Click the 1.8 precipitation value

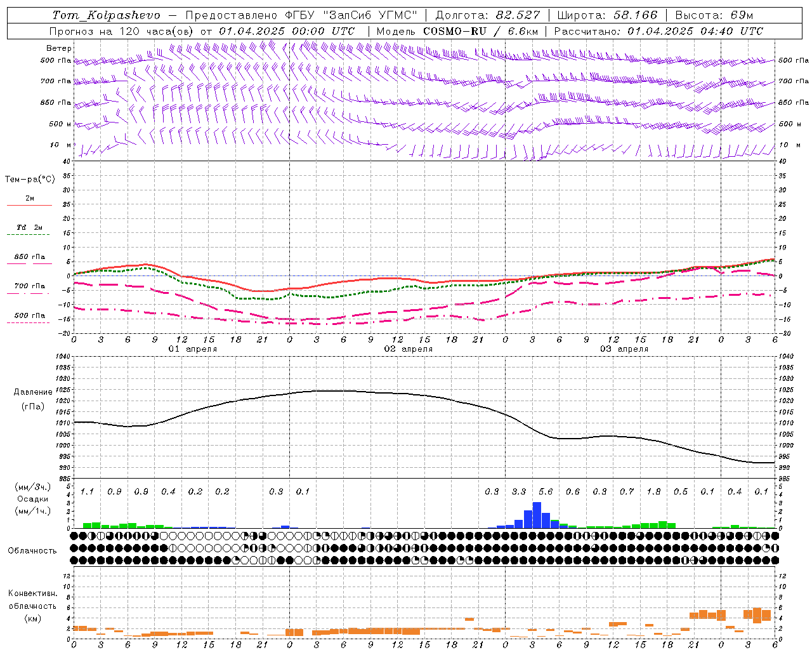click(653, 492)
